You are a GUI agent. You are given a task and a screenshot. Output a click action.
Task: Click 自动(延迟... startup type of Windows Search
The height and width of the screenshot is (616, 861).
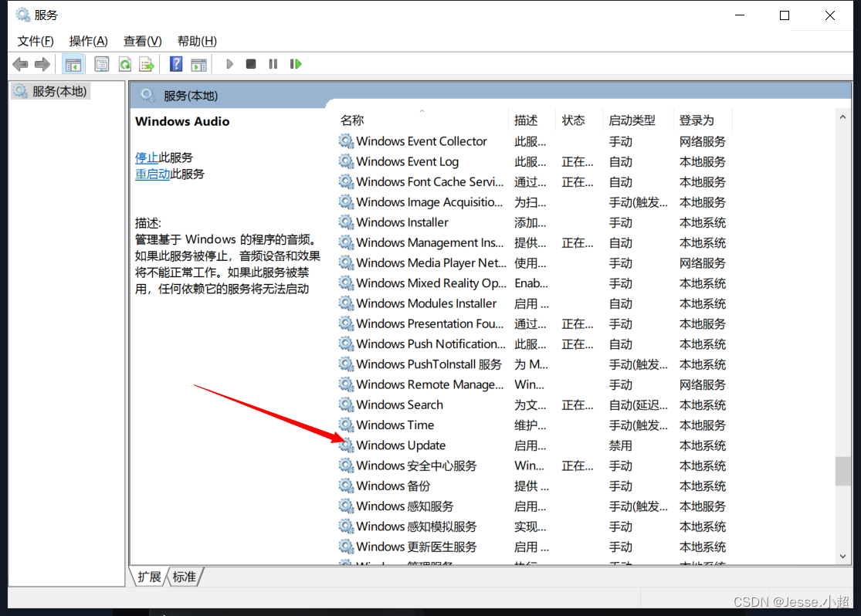pos(638,405)
